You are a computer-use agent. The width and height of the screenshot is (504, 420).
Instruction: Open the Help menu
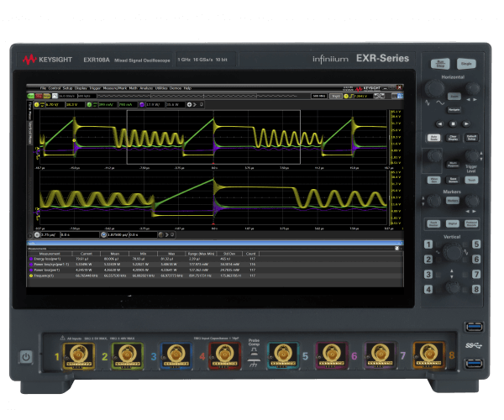(187, 88)
